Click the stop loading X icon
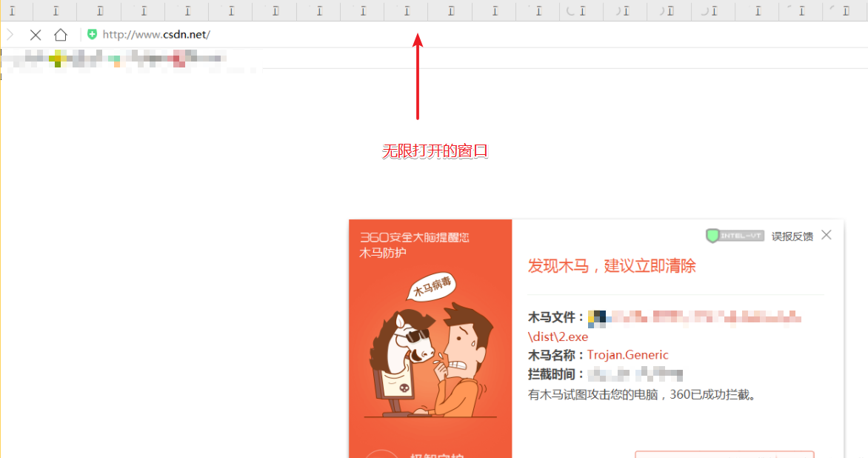Image resolution: width=868 pixels, height=458 pixels. pos(36,34)
